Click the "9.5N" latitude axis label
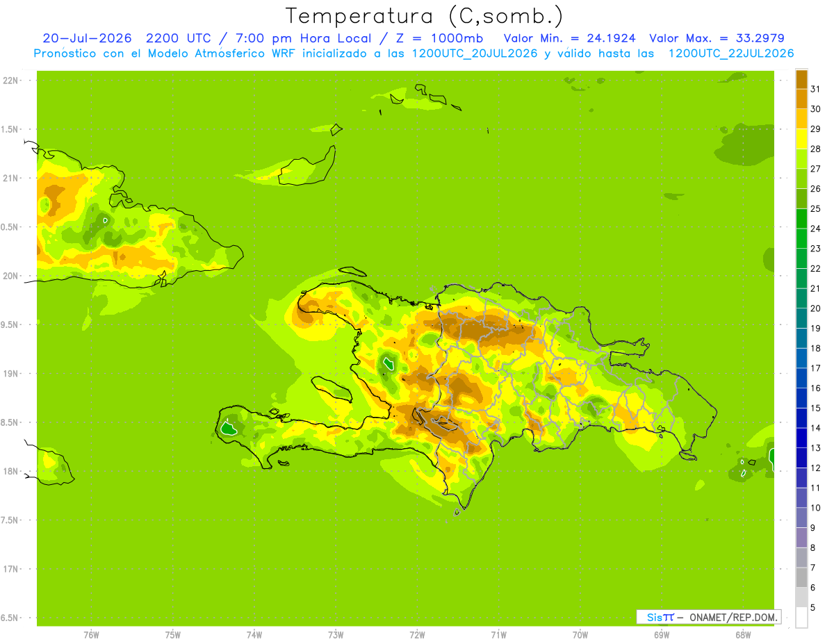The height and width of the screenshot is (644, 834). click(10, 325)
